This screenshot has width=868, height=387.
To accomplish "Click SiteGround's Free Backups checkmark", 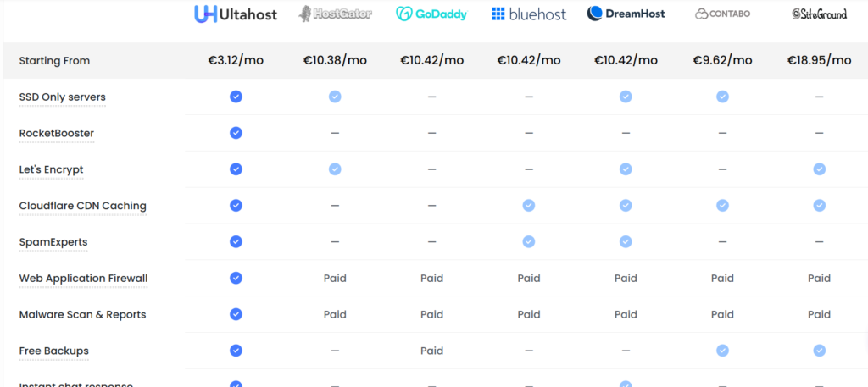I will tap(820, 350).
